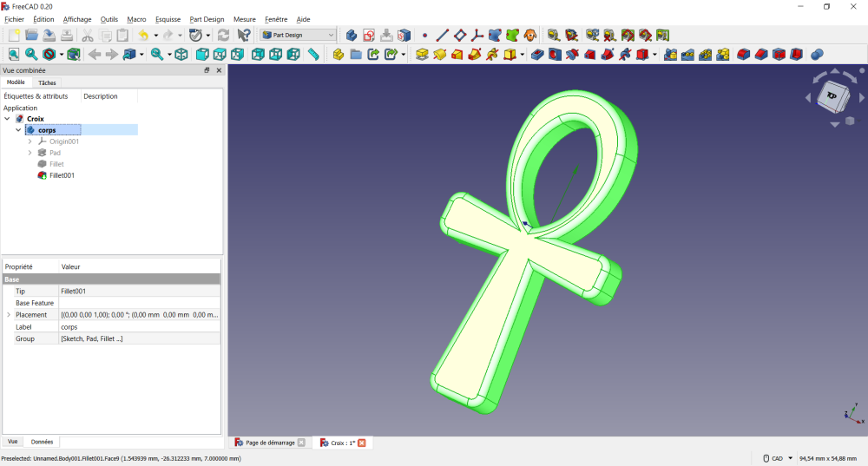Click the What's This help icon
868x466 pixels.
coord(244,35)
